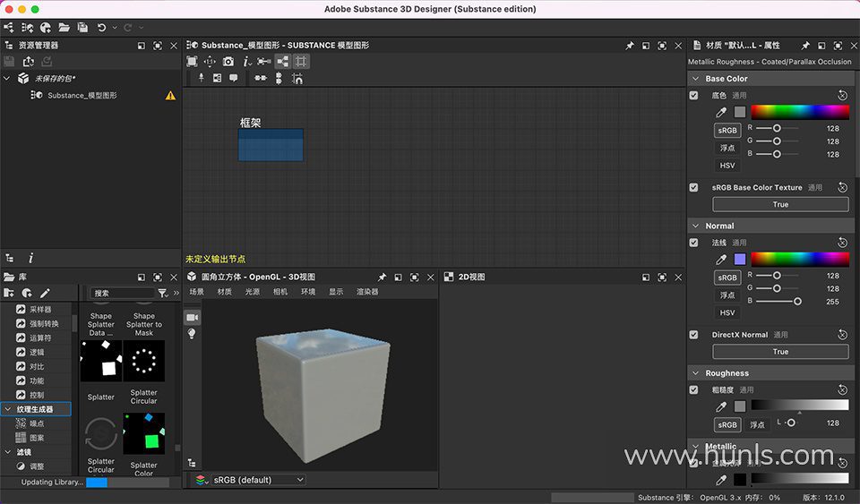Collapse the Roughness section
Viewport: 860px width, 504px height.
695,373
